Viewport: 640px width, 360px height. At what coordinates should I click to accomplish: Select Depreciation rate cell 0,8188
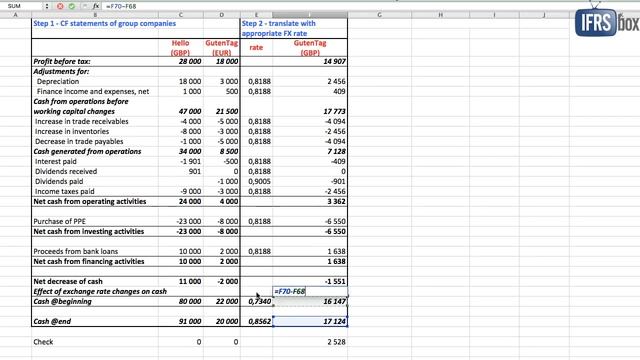tap(256, 82)
